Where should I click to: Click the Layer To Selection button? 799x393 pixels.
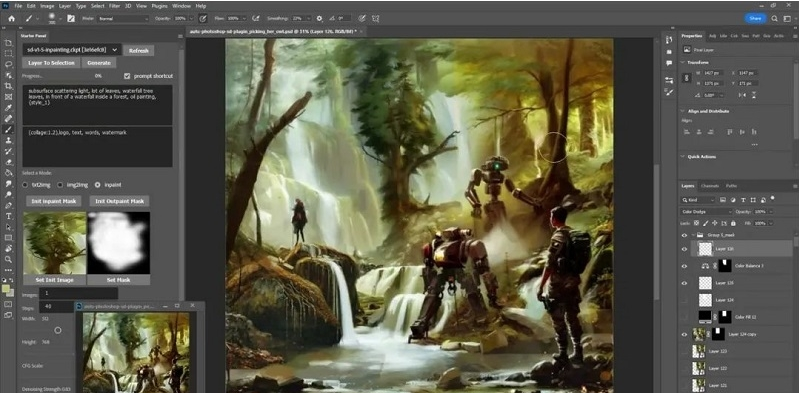[51, 63]
